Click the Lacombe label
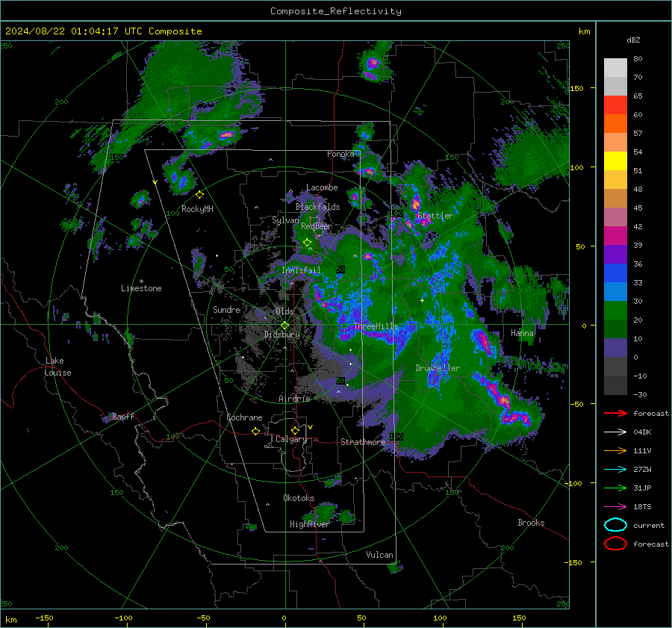Image resolution: width=672 pixels, height=628 pixels. pyautogui.click(x=322, y=187)
